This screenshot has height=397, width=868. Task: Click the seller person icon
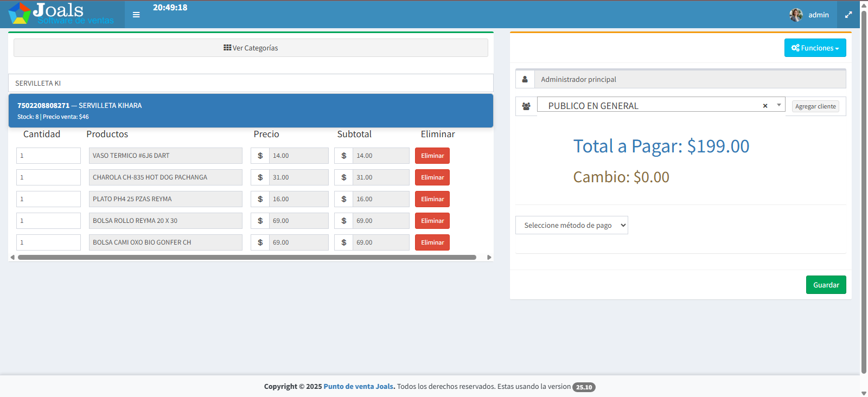point(525,79)
